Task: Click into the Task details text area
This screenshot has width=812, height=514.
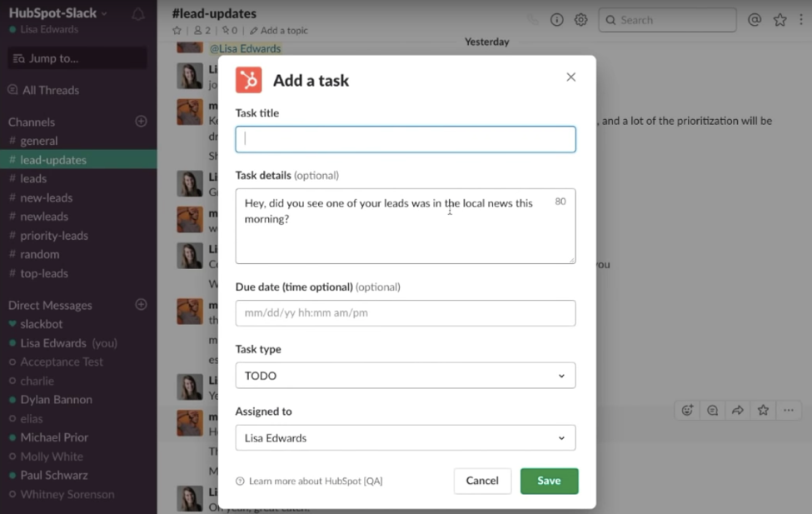Action: click(406, 226)
